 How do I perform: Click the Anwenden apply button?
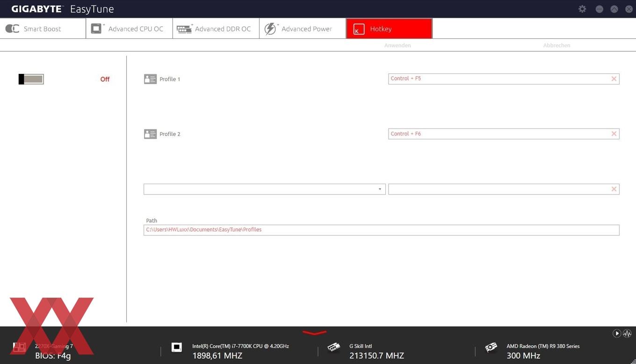coord(397,45)
